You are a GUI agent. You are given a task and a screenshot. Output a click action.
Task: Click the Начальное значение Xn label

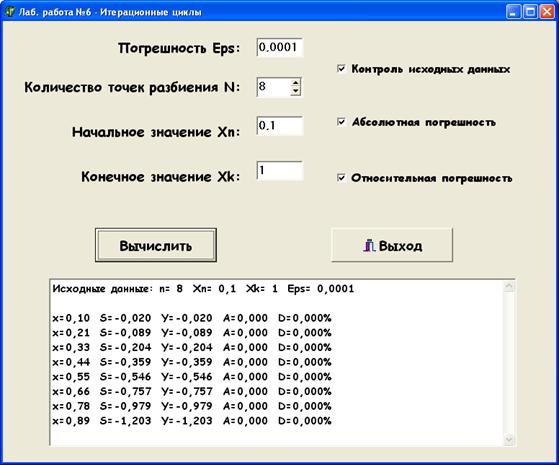(156, 132)
